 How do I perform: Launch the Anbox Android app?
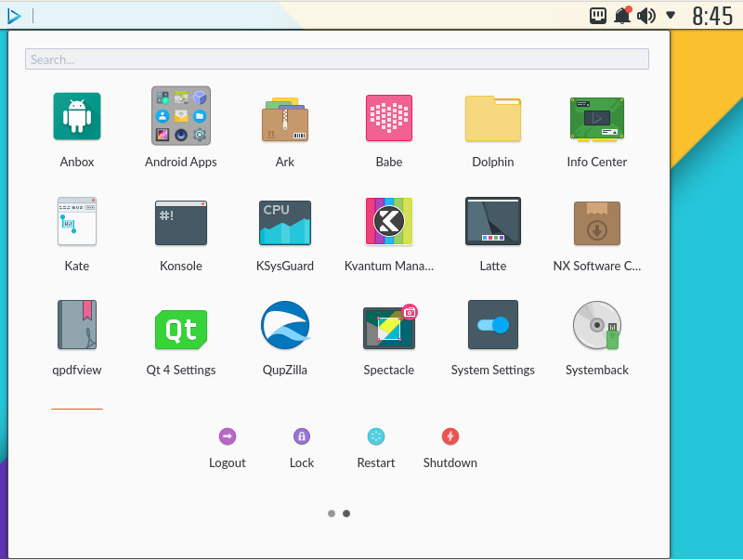[x=77, y=117]
